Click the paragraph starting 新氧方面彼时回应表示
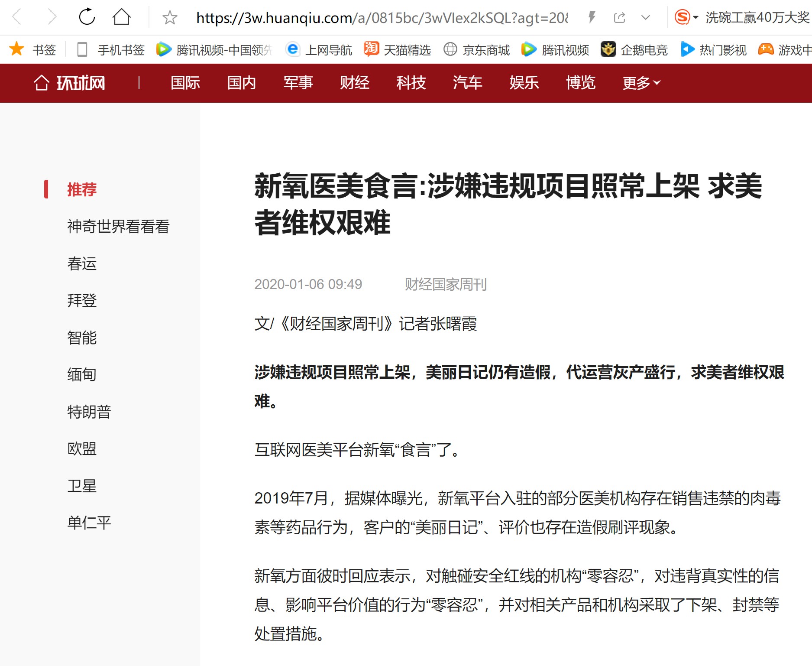Viewport: 812px width, 666px height. (x=517, y=604)
